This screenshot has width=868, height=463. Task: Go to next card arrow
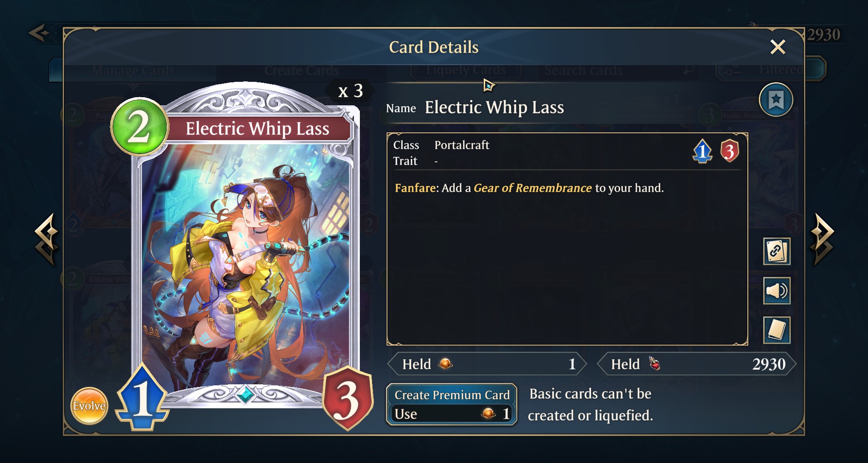[822, 239]
